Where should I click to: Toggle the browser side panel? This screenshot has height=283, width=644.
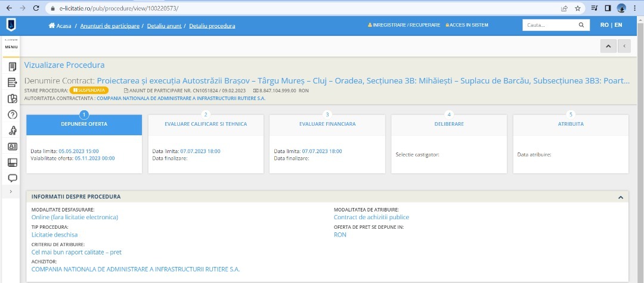click(x=608, y=8)
